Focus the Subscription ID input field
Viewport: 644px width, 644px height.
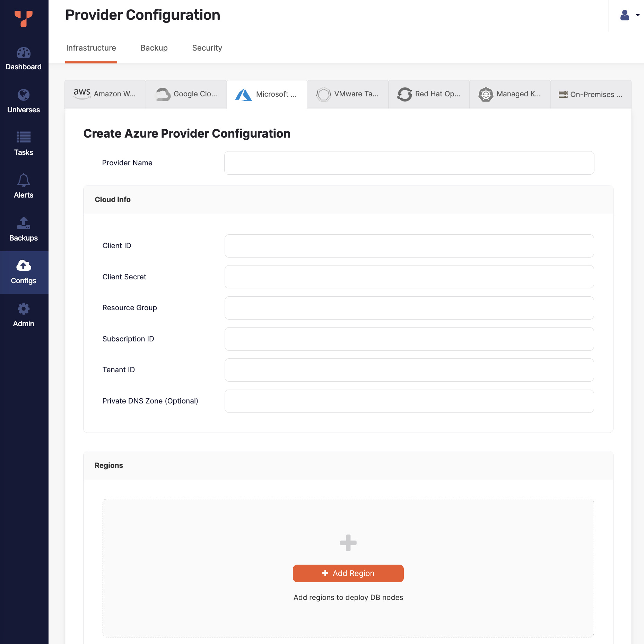(409, 339)
